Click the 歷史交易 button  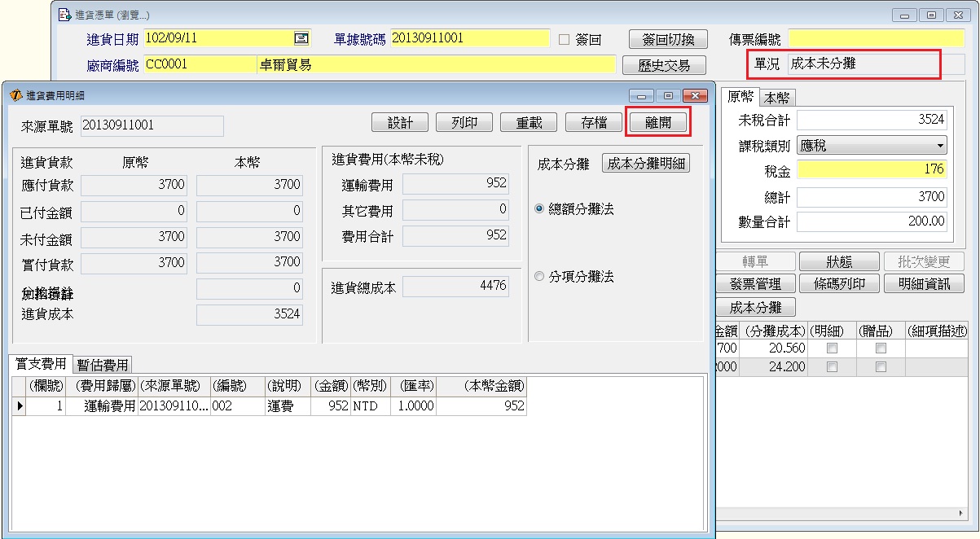663,65
